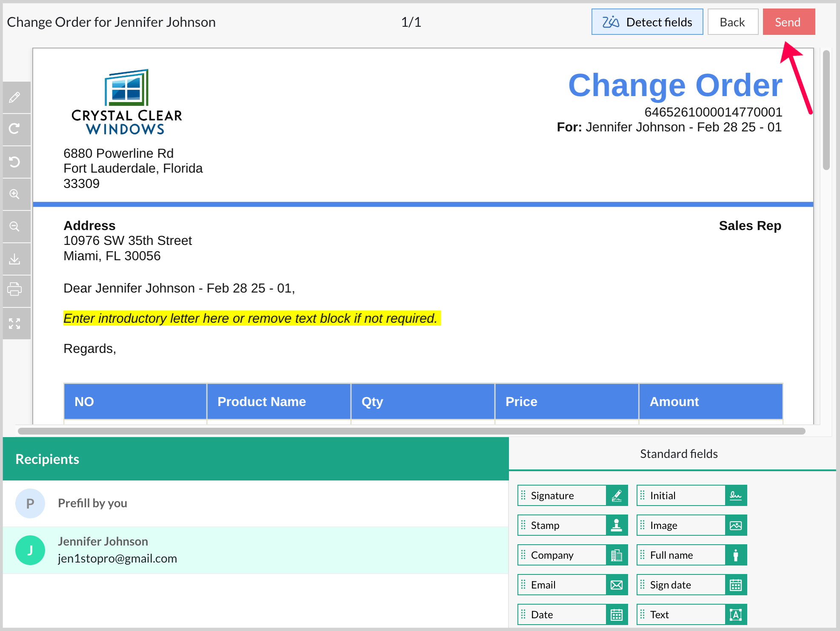Zoom in using the magnifier plus icon

[15, 194]
